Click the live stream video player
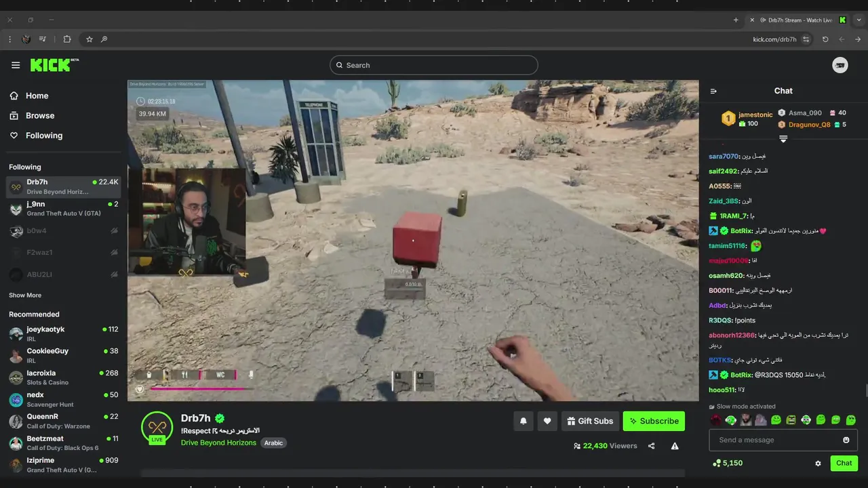This screenshot has width=868, height=488. pos(413,241)
